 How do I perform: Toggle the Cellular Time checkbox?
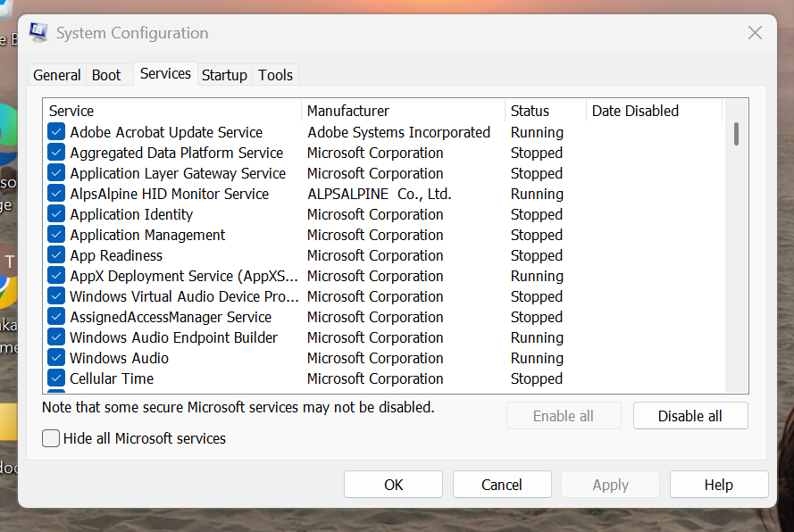click(x=56, y=378)
